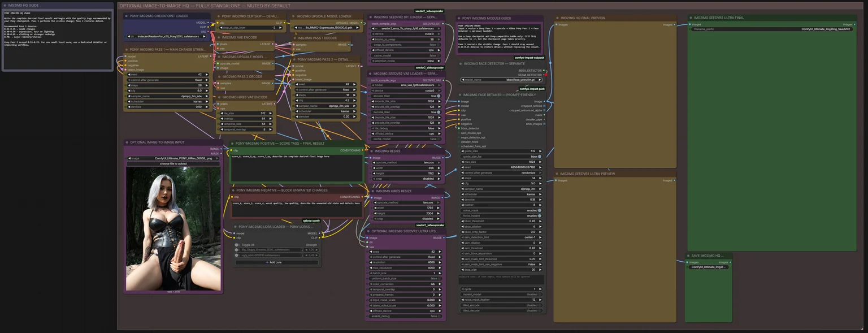
Task: Click the choose file to upload button
Action: click(173, 164)
